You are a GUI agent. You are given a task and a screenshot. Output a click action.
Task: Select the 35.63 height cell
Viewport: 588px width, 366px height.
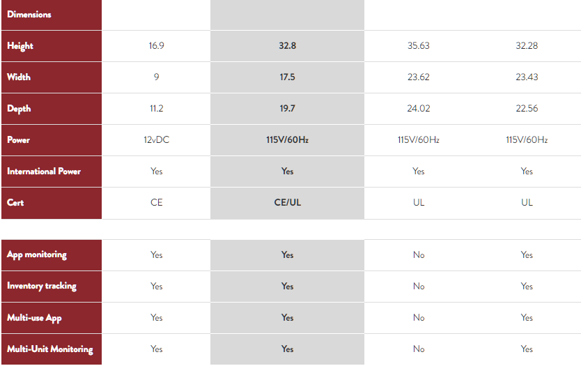tap(419, 46)
